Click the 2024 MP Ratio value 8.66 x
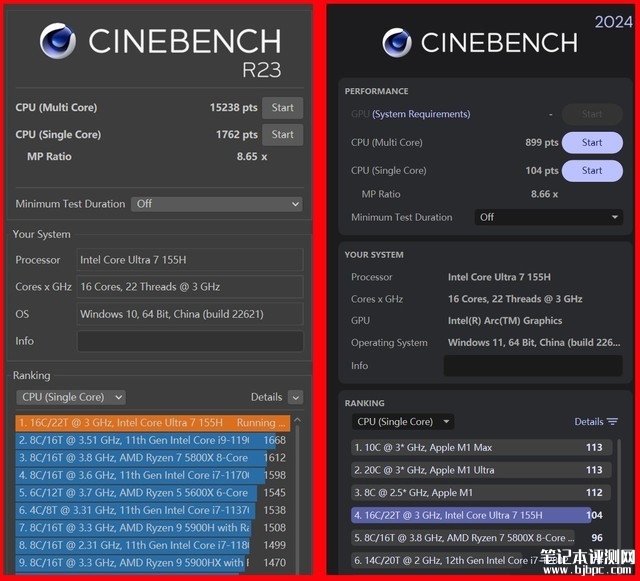Image resolution: width=640 pixels, height=581 pixels. (x=544, y=194)
